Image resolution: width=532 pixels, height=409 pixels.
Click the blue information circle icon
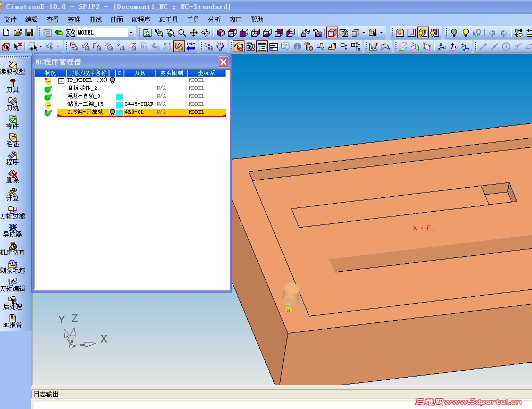click(297, 46)
